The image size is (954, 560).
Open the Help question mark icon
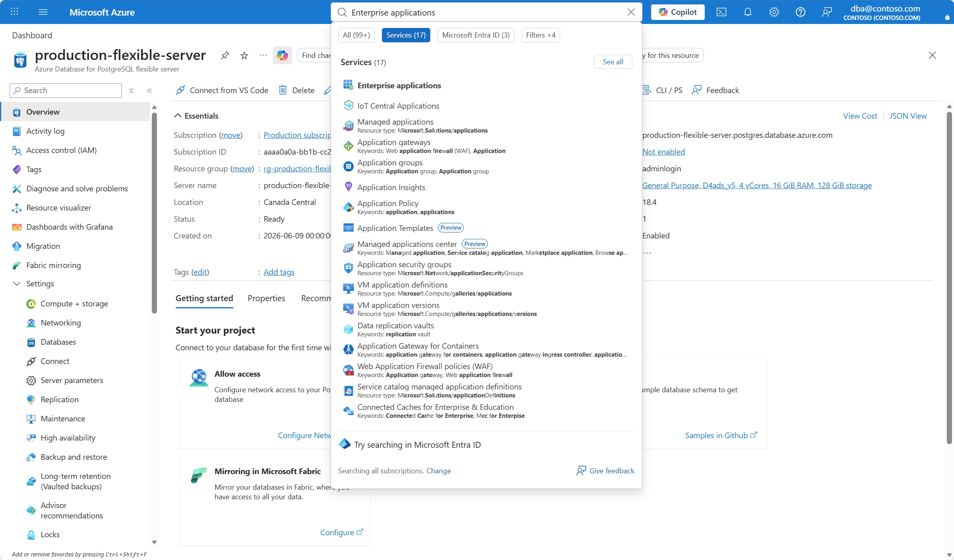[x=801, y=12]
